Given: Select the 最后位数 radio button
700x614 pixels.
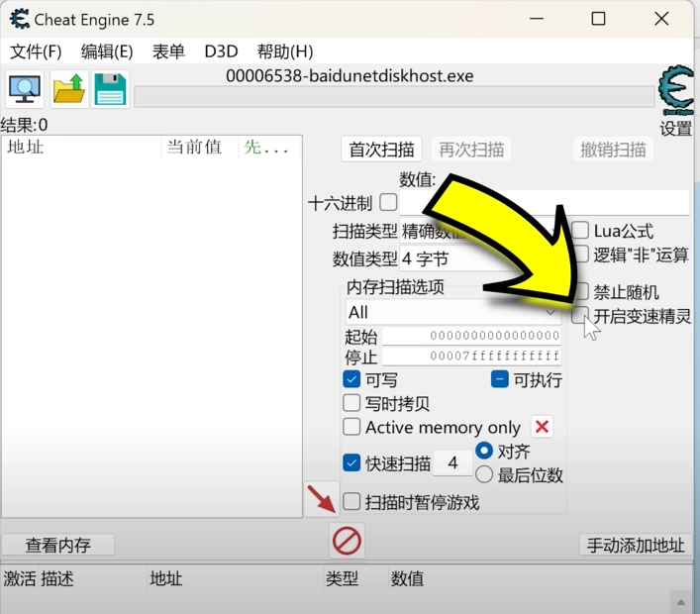Looking at the screenshot, I should (x=484, y=475).
